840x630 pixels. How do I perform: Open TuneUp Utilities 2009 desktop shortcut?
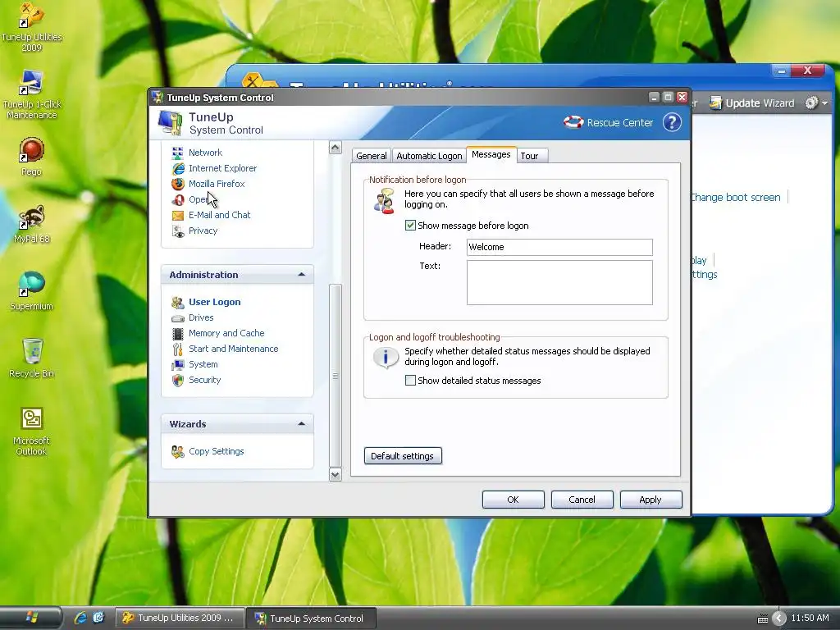pos(31,27)
